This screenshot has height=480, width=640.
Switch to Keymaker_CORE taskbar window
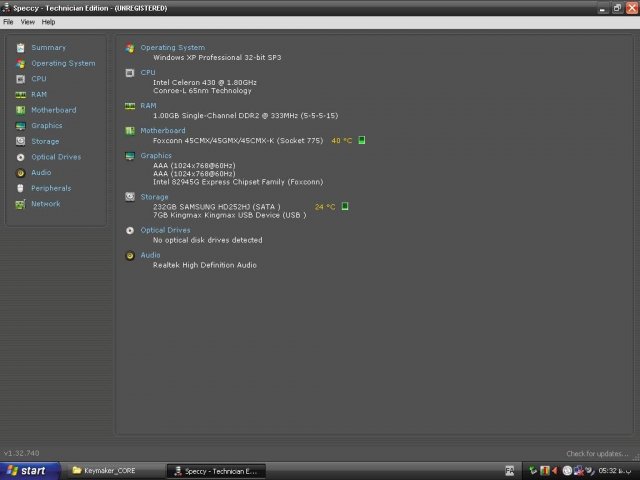coord(109,470)
